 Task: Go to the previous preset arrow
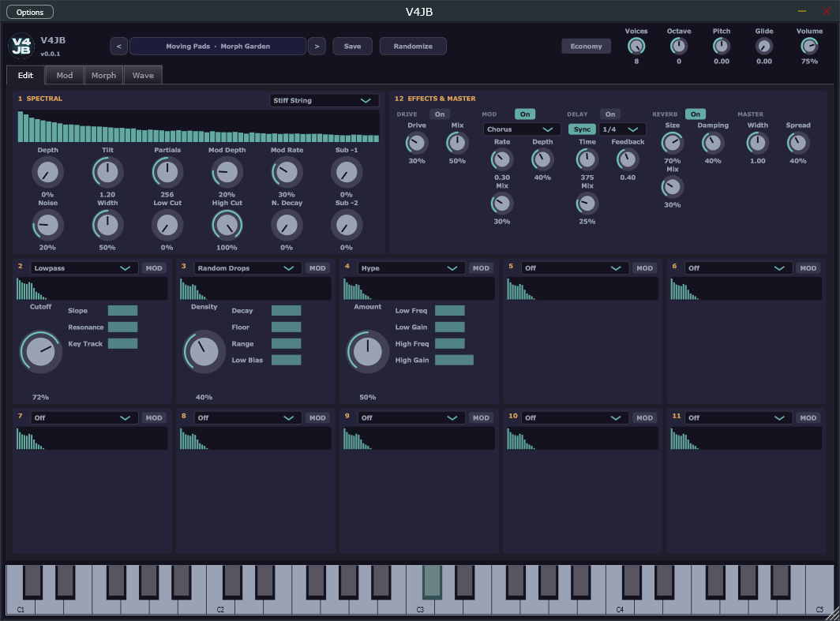pyautogui.click(x=119, y=46)
